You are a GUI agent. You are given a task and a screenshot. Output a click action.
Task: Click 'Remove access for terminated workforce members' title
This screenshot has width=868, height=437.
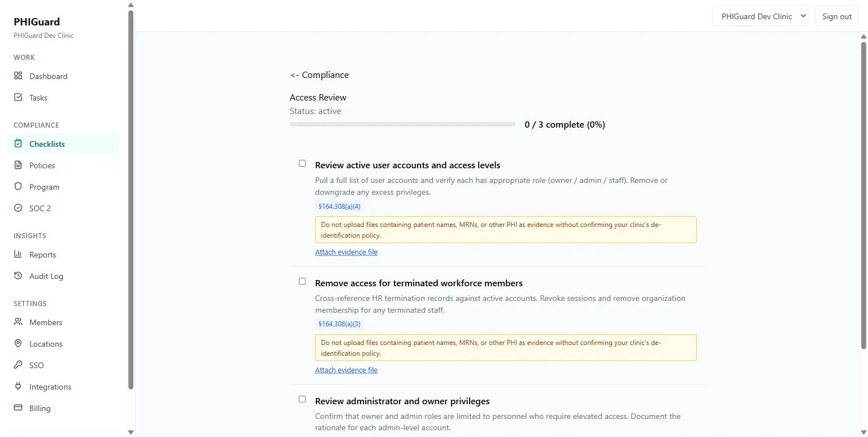click(x=419, y=283)
